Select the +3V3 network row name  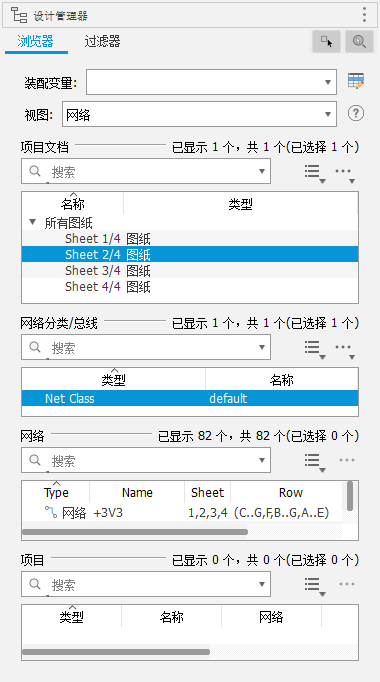108,513
